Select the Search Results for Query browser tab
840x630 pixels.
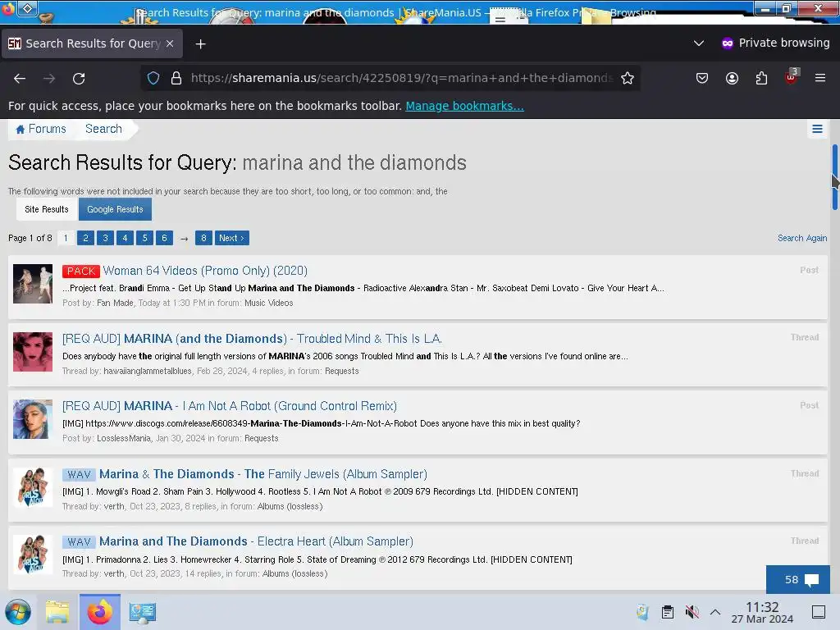(x=92, y=43)
